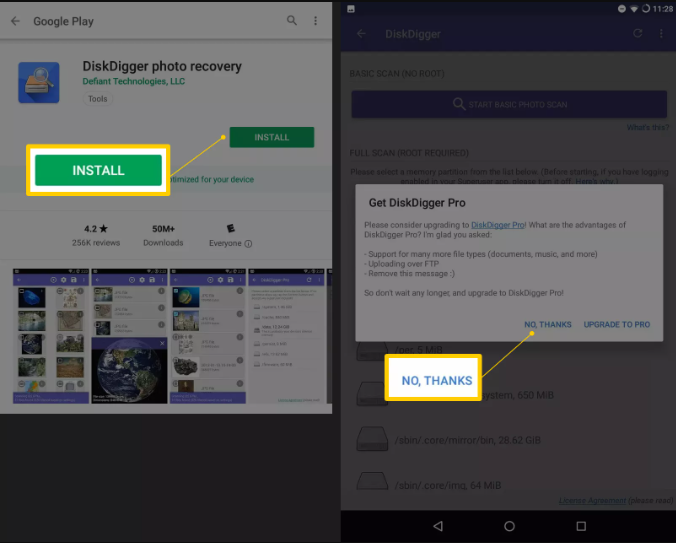Viewport: 676px width, 543px height.
Task: Tap the refresh icon in DiskDigger
Action: click(x=638, y=33)
